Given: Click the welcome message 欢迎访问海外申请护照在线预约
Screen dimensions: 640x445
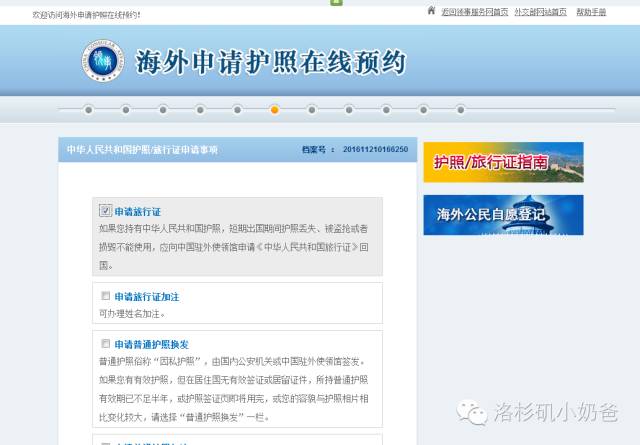Looking at the screenshot, I should click(86, 15).
